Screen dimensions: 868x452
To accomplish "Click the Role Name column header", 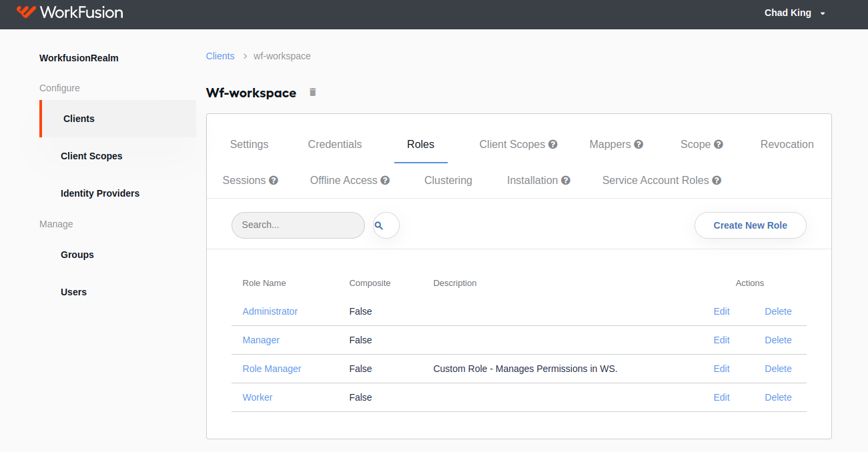I will point(264,283).
